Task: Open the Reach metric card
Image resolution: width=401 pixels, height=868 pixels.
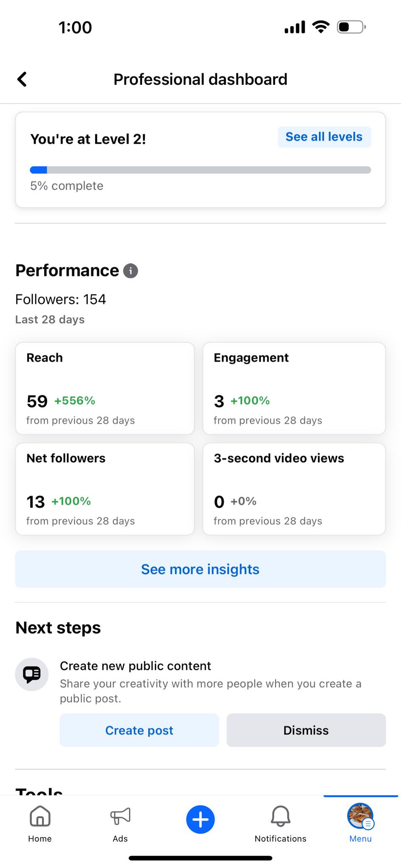Action: coord(105,388)
